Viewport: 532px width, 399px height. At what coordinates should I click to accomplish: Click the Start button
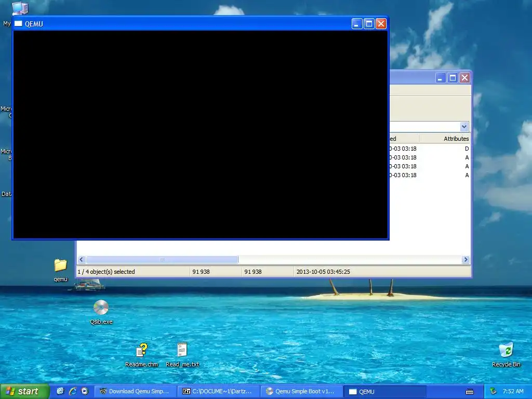pyautogui.click(x=24, y=391)
